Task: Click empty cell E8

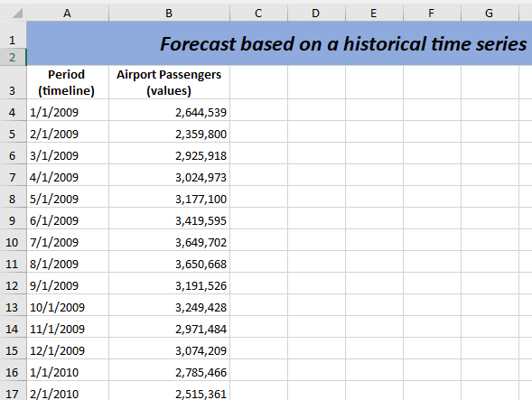Action: (x=374, y=197)
